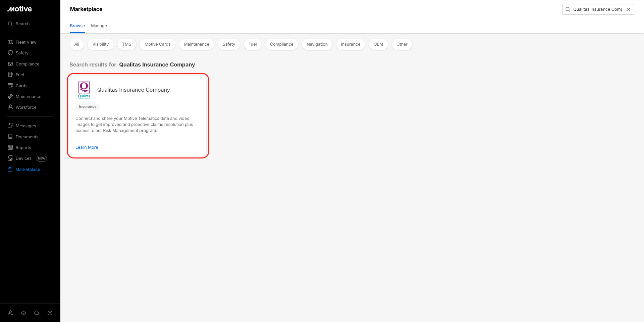Viewport: 644px width, 322px height.
Task: Switch to the Manage tab
Action: point(99,26)
